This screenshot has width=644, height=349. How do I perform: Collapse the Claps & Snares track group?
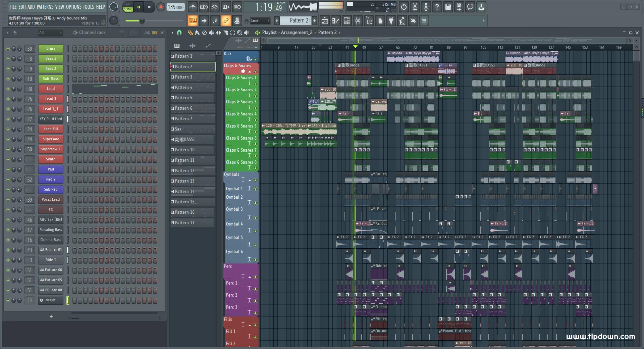250,71
